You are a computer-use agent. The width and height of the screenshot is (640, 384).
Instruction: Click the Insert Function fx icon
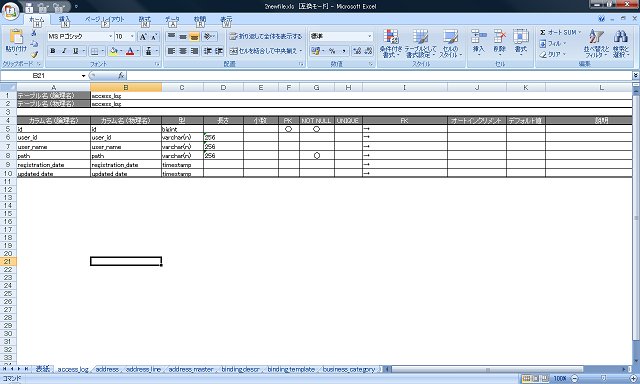(x=121, y=76)
